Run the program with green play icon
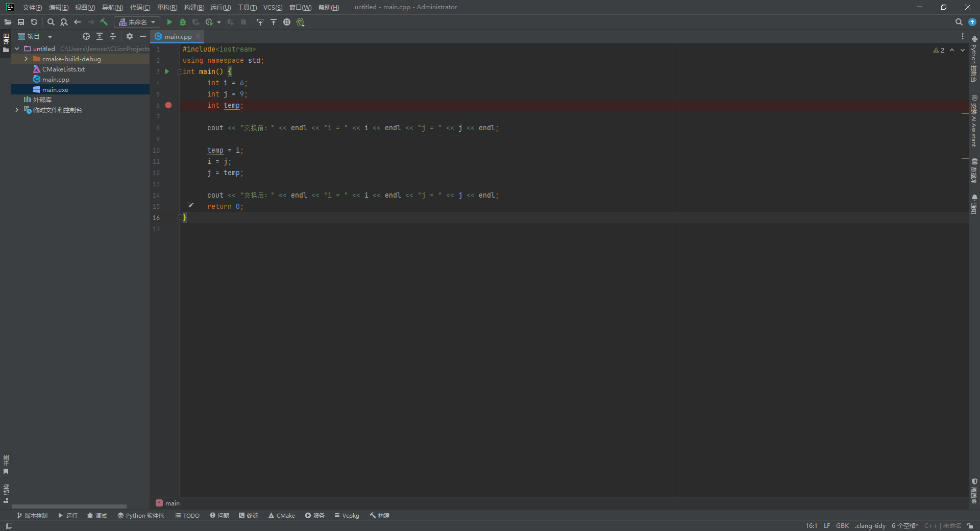The width and height of the screenshot is (980, 531). pyautogui.click(x=169, y=22)
